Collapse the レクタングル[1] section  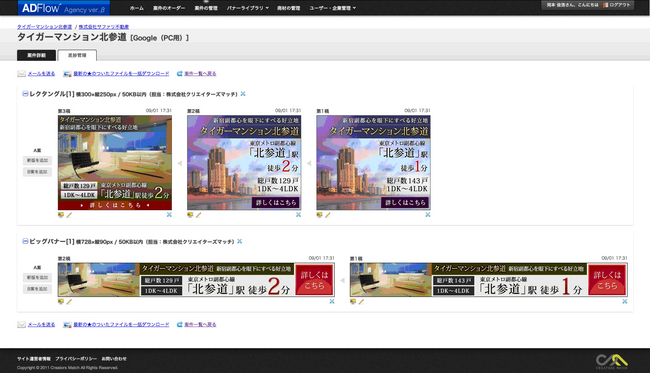click(25, 94)
